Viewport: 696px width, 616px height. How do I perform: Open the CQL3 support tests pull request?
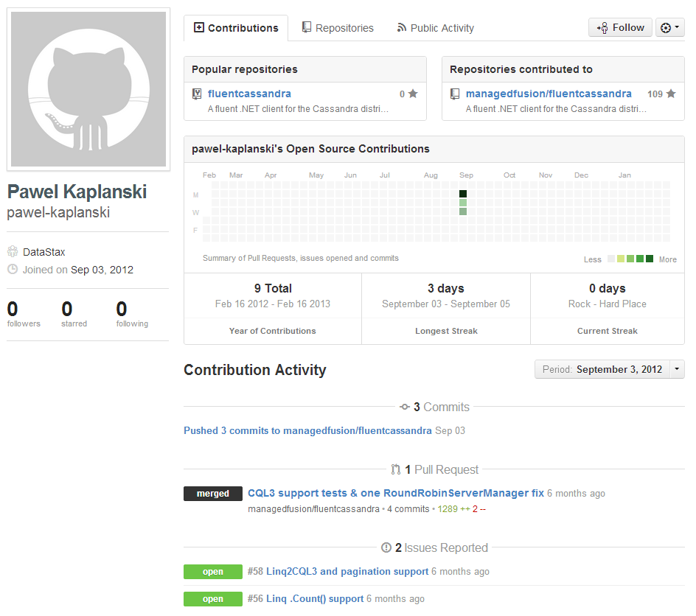(395, 493)
